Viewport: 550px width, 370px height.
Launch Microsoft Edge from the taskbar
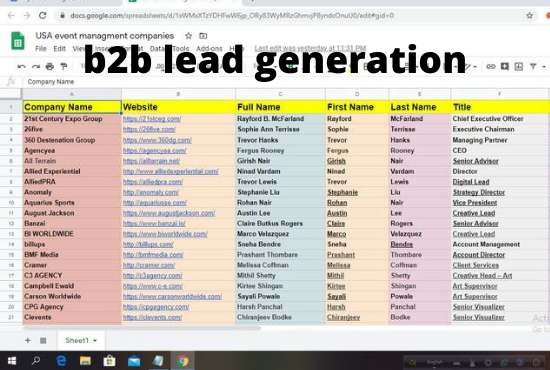click(61, 361)
